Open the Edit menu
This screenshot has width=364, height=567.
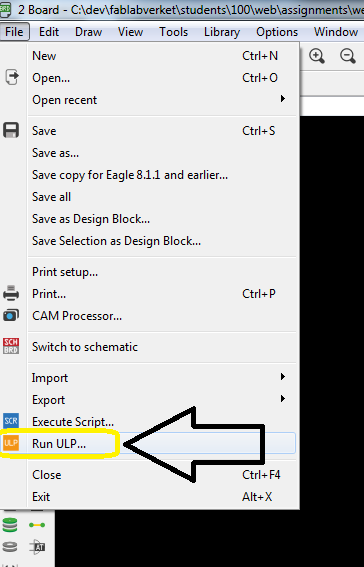(49, 32)
